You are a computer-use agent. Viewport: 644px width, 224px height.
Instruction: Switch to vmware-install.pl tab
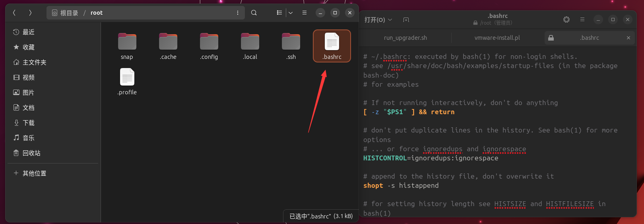pos(497,38)
